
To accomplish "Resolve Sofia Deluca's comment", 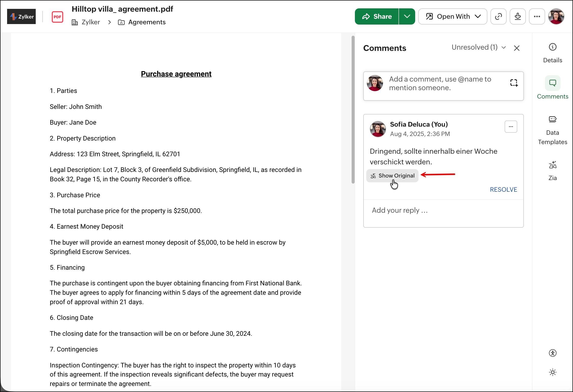I will click(x=503, y=189).
